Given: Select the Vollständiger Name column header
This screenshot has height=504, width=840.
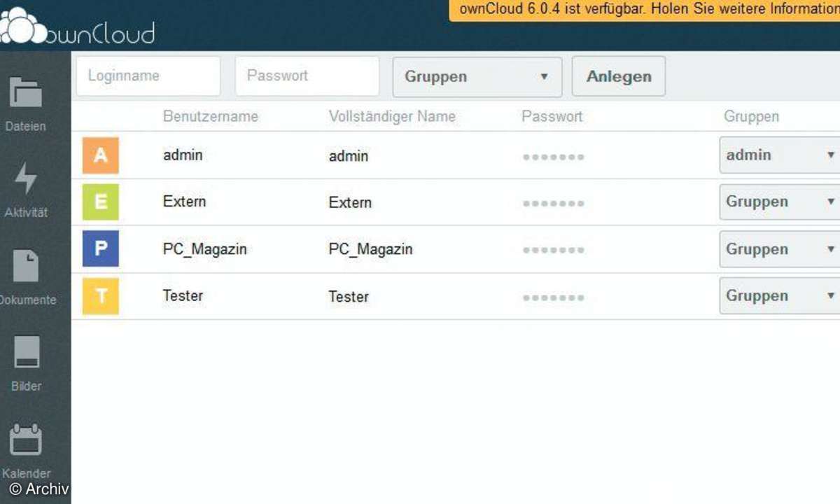Looking at the screenshot, I should [x=392, y=116].
